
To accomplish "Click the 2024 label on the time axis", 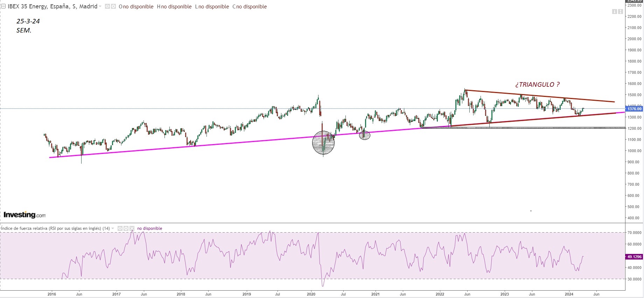I will pos(569,294).
